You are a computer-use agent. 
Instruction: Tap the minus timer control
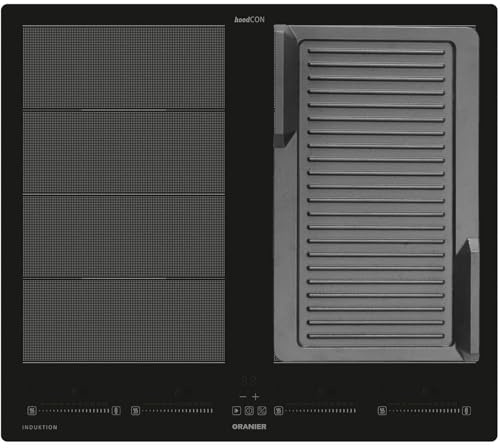pyautogui.click(x=243, y=397)
